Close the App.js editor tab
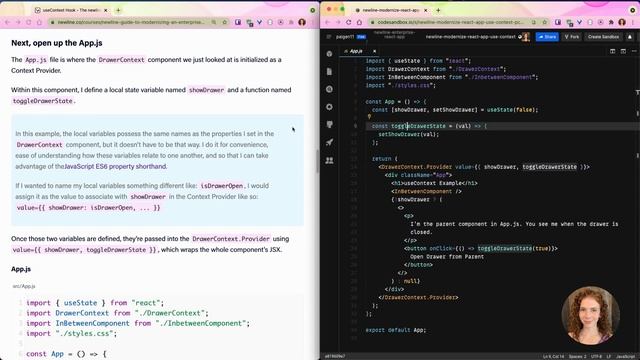This screenshot has width=640, height=360. click(374, 51)
